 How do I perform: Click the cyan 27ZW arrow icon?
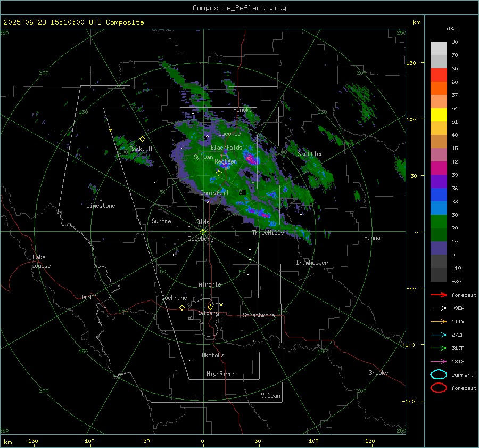(x=439, y=335)
